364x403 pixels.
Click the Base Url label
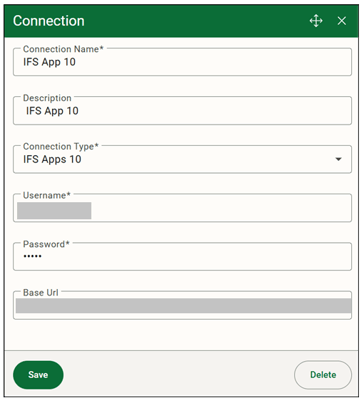tap(40, 293)
